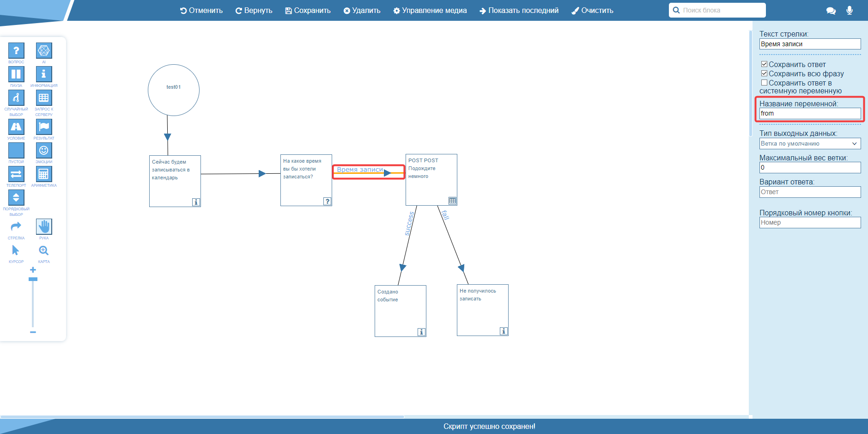Select the Телепорт block tool
This screenshot has width=868, height=434.
click(x=16, y=174)
